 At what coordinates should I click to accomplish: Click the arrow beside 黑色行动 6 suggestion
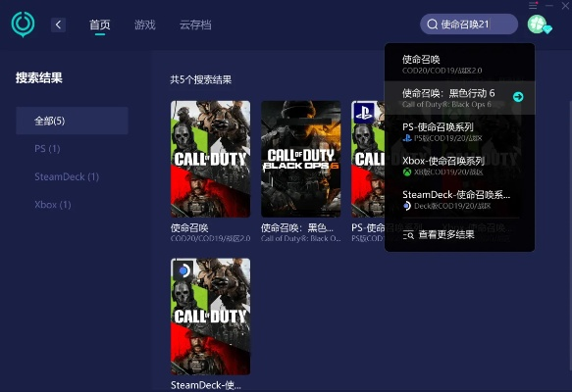[x=518, y=97]
